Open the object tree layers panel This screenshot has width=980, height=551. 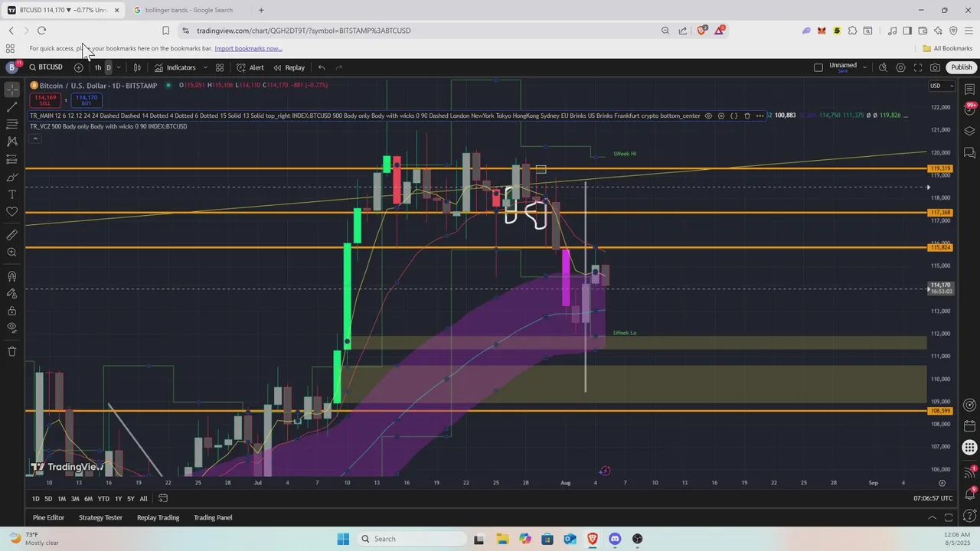(x=969, y=131)
